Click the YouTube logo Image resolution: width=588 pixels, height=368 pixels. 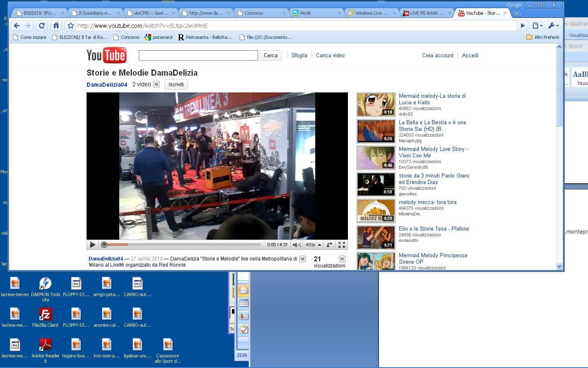pyautogui.click(x=106, y=55)
